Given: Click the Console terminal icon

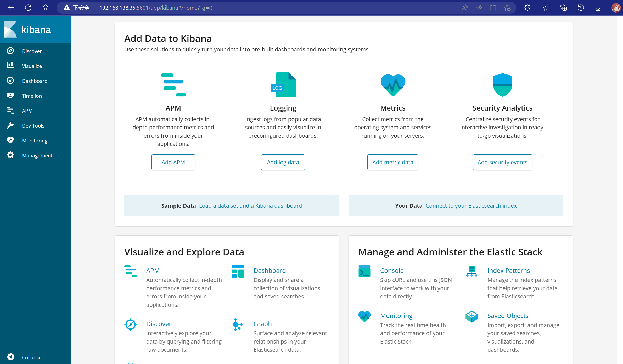Looking at the screenshot, I should 364,271.
